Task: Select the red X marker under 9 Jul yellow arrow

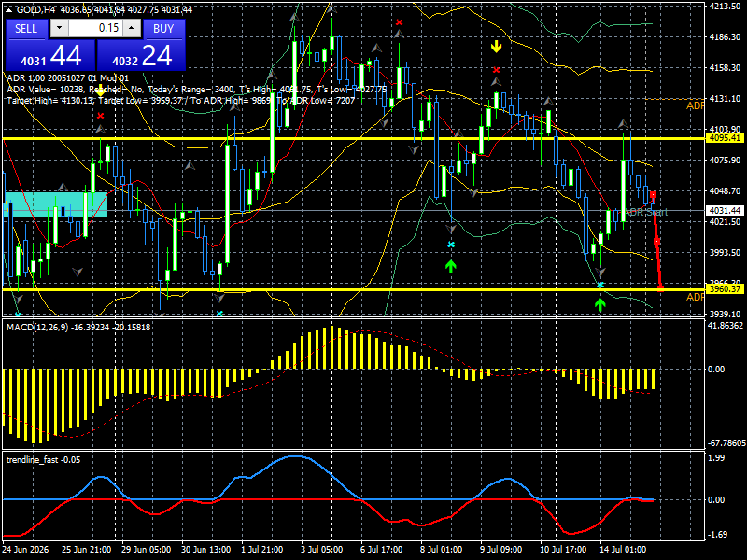Action: pyautogui.click(x=497, y=70)
